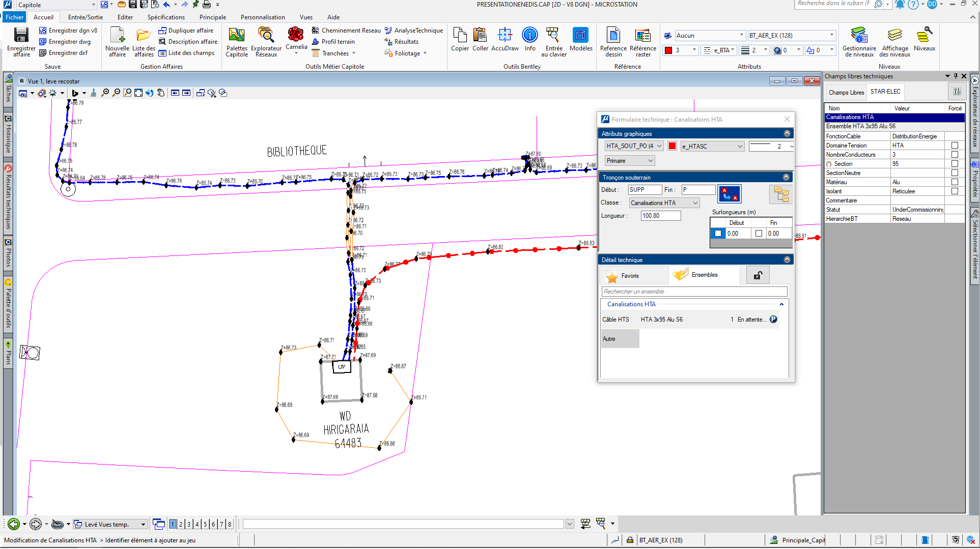Click the Longueur input field
Image resolution: width=980 pixels, height=549 pixels.
click(x=661, y=216)
